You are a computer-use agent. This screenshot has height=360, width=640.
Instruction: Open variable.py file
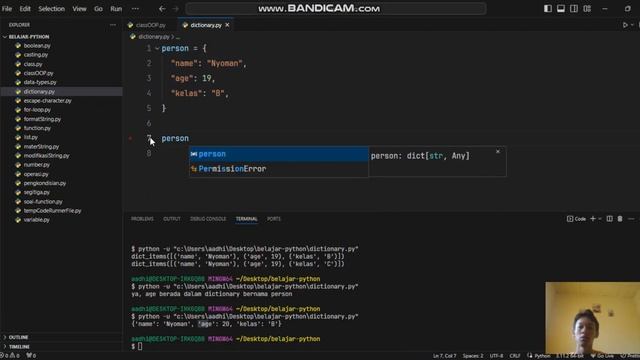[x=36, y=220]
